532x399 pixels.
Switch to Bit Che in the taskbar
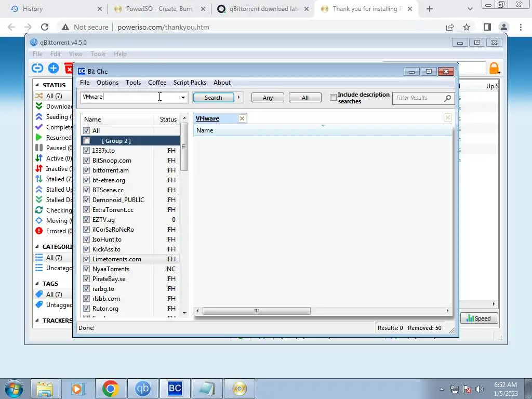point(175,389)
